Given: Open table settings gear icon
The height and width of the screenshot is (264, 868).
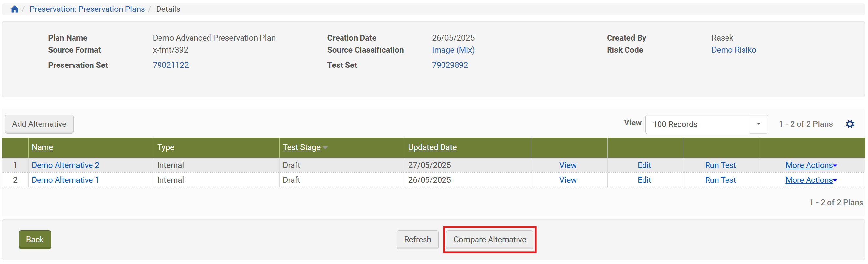Looking at the screenshot, I should pyautogui.click(x=850, y=124).
